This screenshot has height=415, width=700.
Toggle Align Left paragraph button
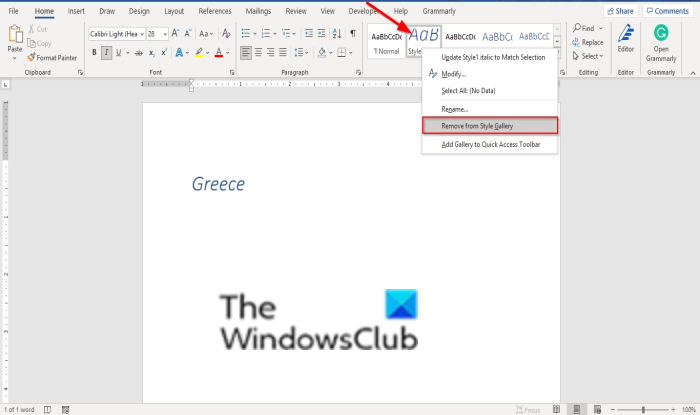[246, 53]
